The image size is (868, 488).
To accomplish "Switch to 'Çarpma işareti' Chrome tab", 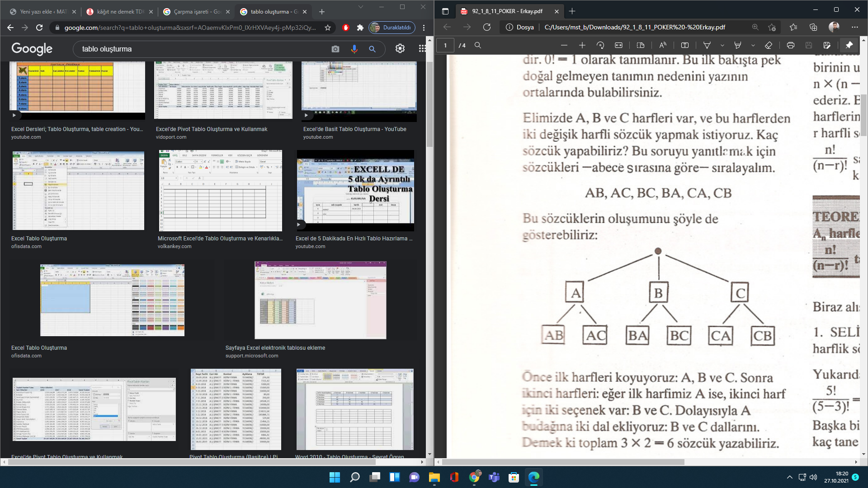I will point(197,12).
